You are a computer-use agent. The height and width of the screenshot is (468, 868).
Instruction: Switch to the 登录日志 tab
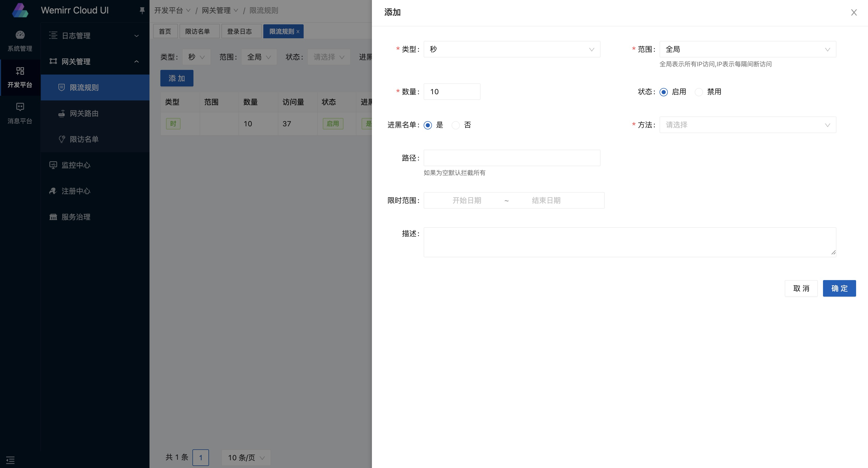pos(239,31)
